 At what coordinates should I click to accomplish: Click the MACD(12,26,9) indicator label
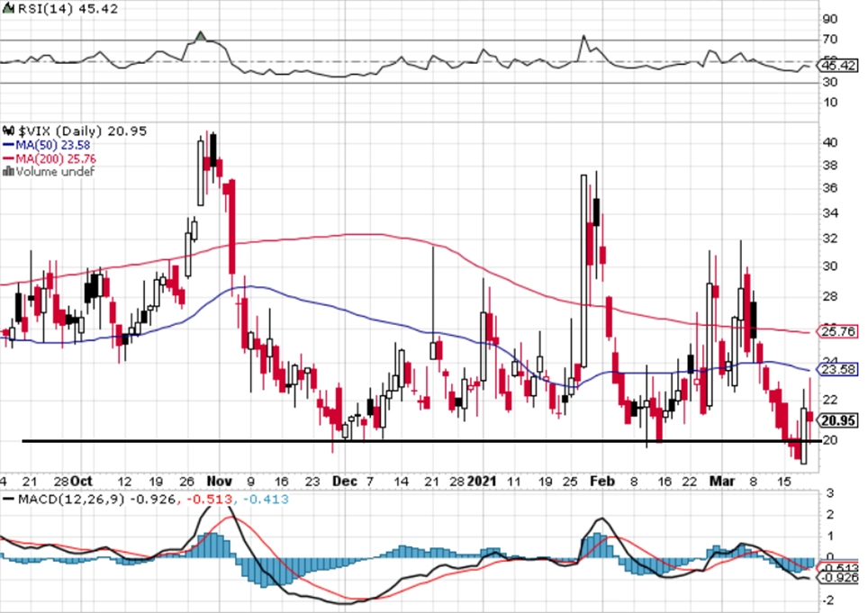71,500
